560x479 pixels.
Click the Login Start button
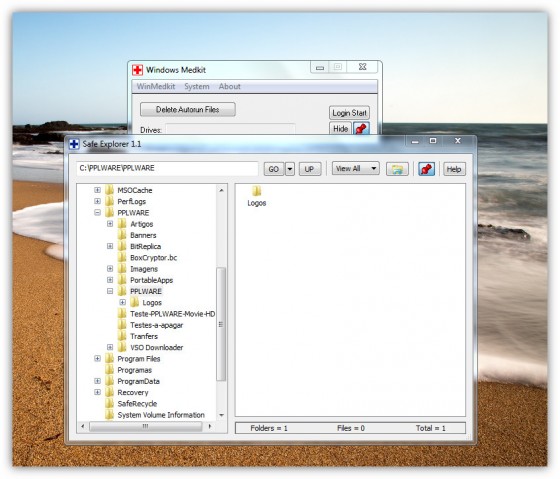pos(349,113)
